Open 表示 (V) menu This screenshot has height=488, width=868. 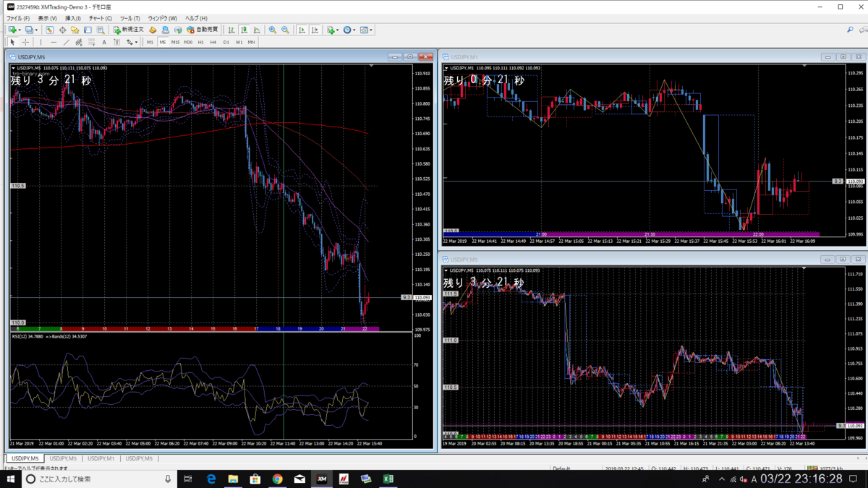(x=47, y=18)
